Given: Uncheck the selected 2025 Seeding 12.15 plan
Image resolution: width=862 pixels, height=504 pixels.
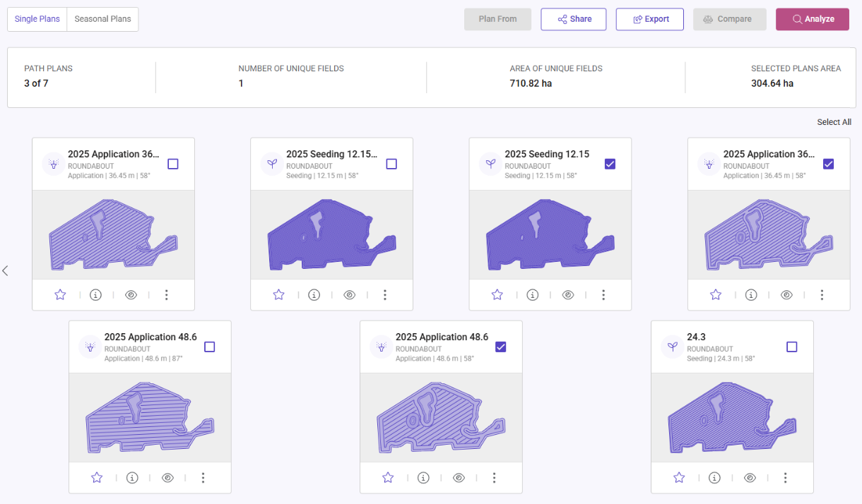Looking at the screenshot, I should 610,164.
